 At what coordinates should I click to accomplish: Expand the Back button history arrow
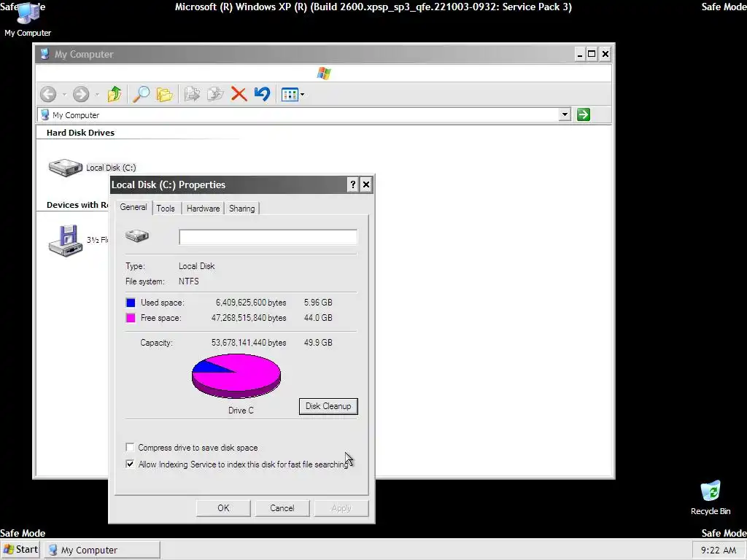[64, 95]
